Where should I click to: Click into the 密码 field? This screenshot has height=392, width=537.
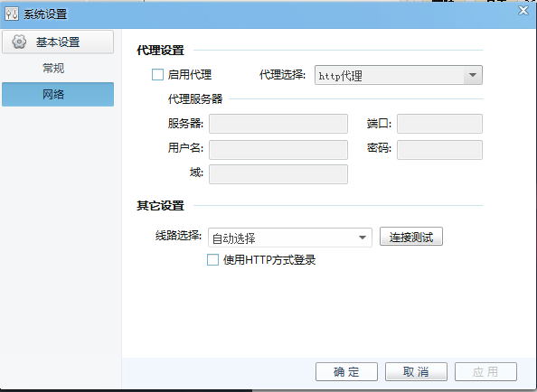coord(439,149)
